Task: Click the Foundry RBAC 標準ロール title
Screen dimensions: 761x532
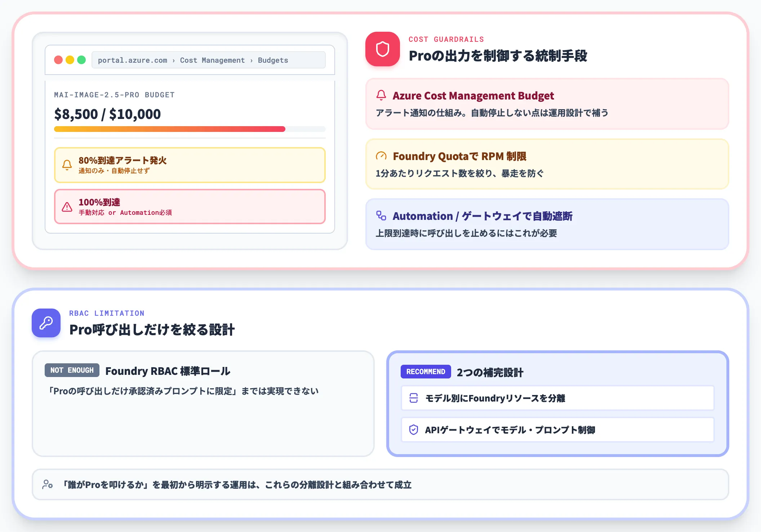Action: click(168, 371)
